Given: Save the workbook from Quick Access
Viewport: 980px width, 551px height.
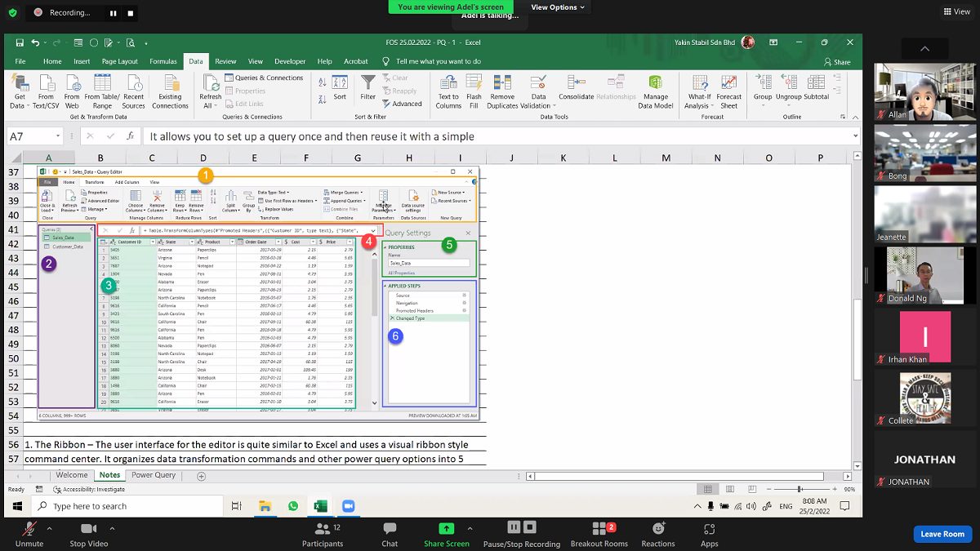Looking at the screenshot, I should point(20,42).
